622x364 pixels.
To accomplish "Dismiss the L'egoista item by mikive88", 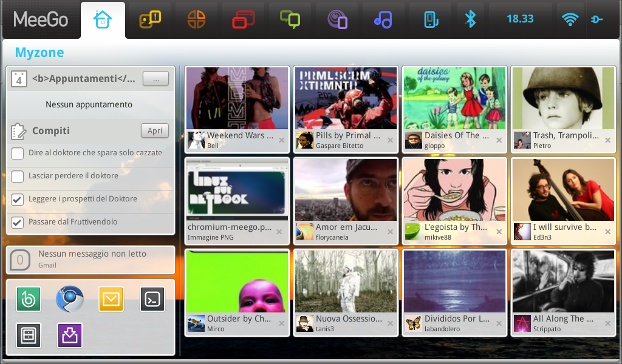I will (x=499, y=232).
